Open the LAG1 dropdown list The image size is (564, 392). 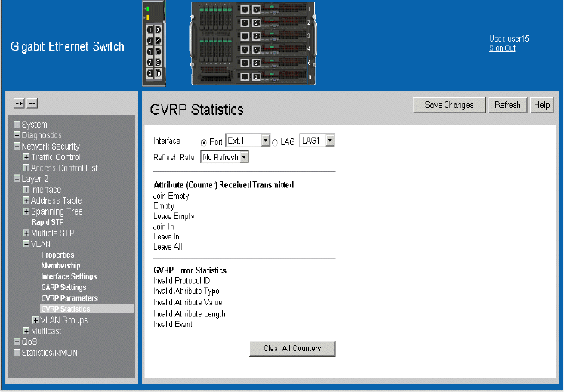317,140
